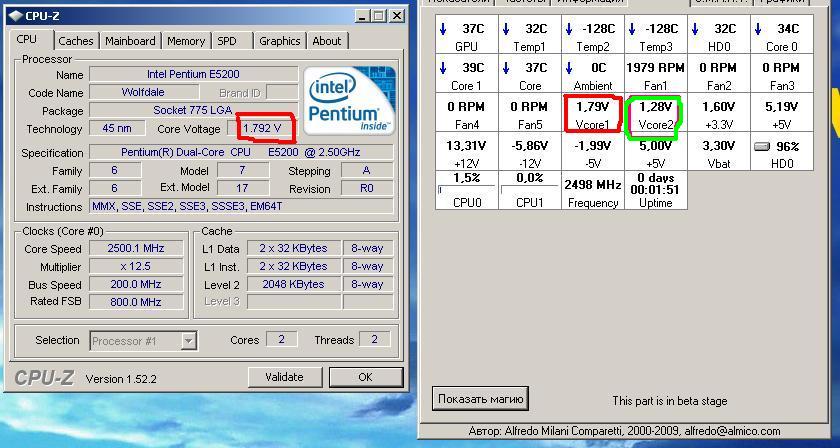Click the -12V -5,86V reading

tap(529, 152)
